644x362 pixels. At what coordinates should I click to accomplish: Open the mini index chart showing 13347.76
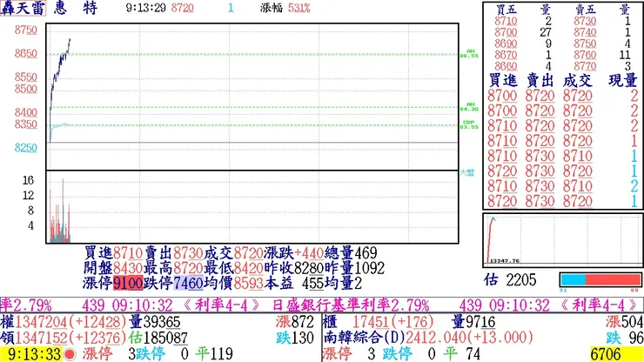pyautogui.click(x=563, y=240)
